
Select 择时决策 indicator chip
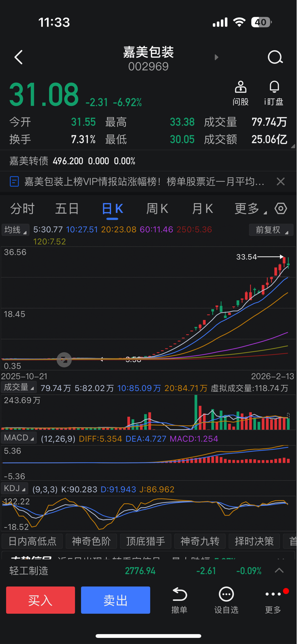pyautogui.click(x=254, y=541)
